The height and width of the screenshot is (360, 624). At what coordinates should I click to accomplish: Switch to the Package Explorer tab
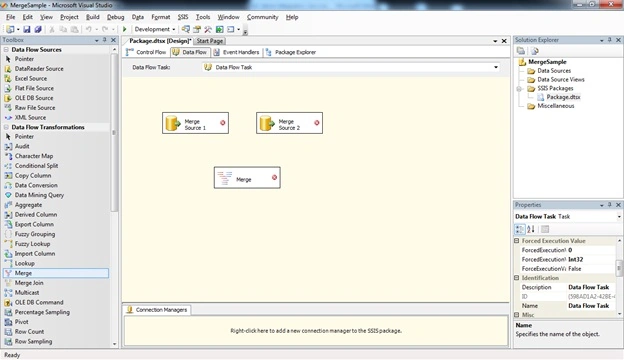coord(291,52)
